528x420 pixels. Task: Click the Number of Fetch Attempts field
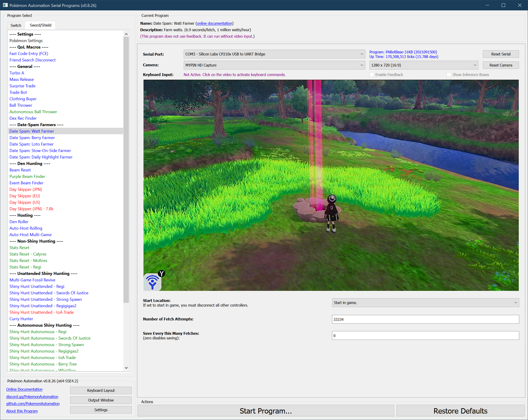pos(425,319)
